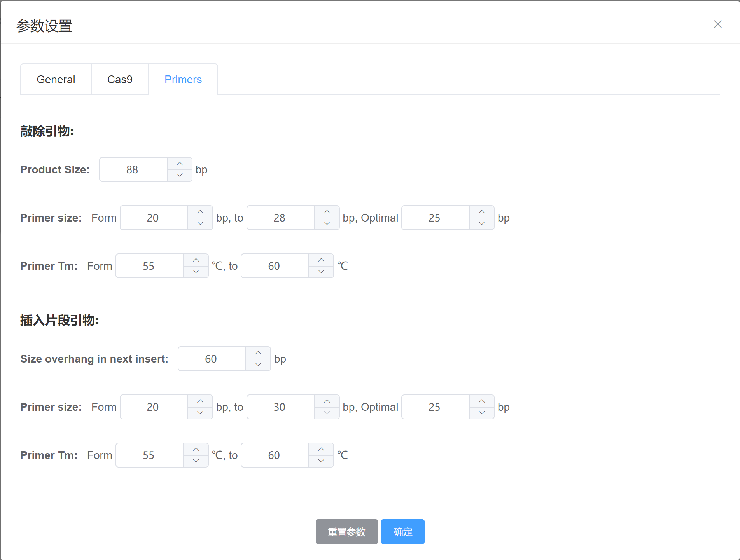This screenshot has height=560, width=740.
Task: Decrease knockout primer size minimum (20)
Action: coord(200,223)
